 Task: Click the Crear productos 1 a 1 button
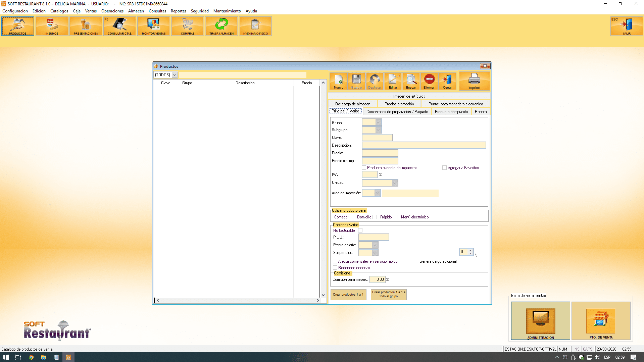tap(348, 295)
